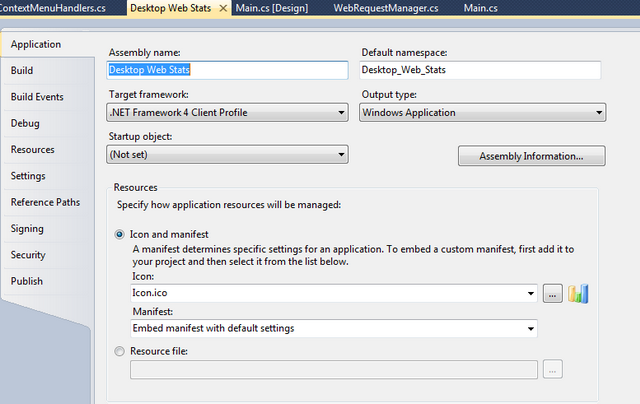Click the Default namespace text field
Viewport: 640px width, 404px height.
pos(480,70)
